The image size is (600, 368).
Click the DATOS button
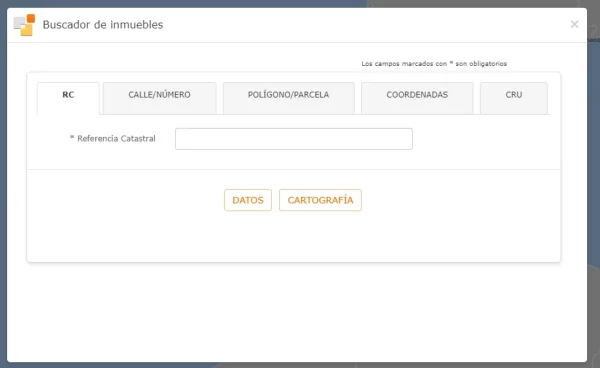[x=248, y=200]
